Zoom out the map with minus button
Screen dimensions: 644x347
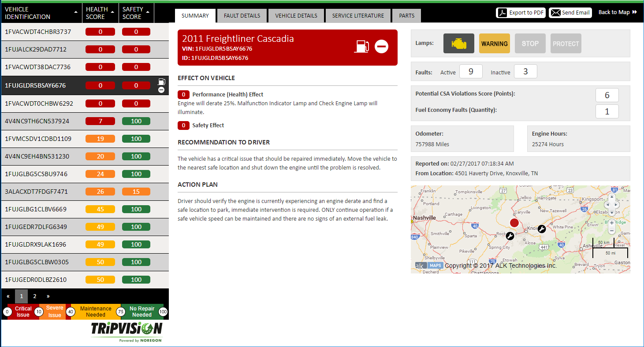pyautogui.click(x=611, y=231)
